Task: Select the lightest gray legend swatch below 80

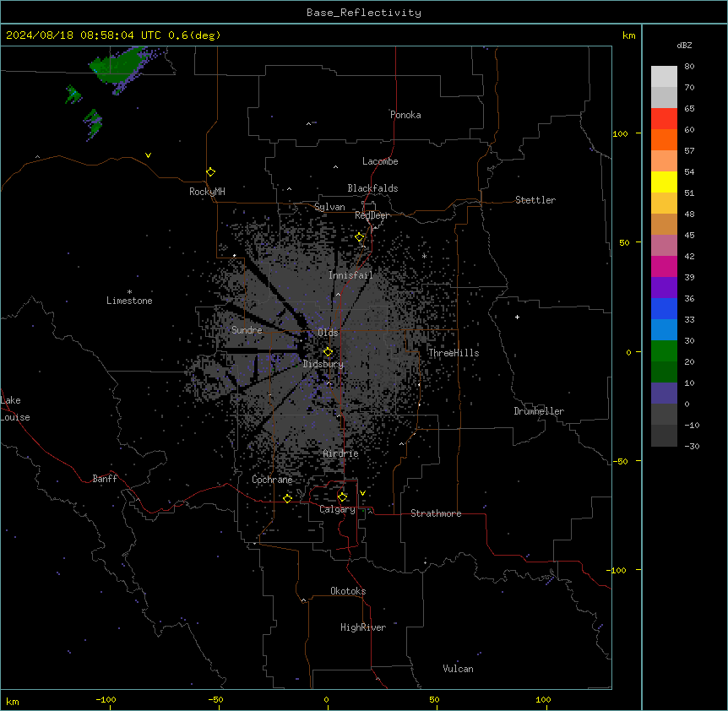Action: pyautogui.click(x=664, y=76)
